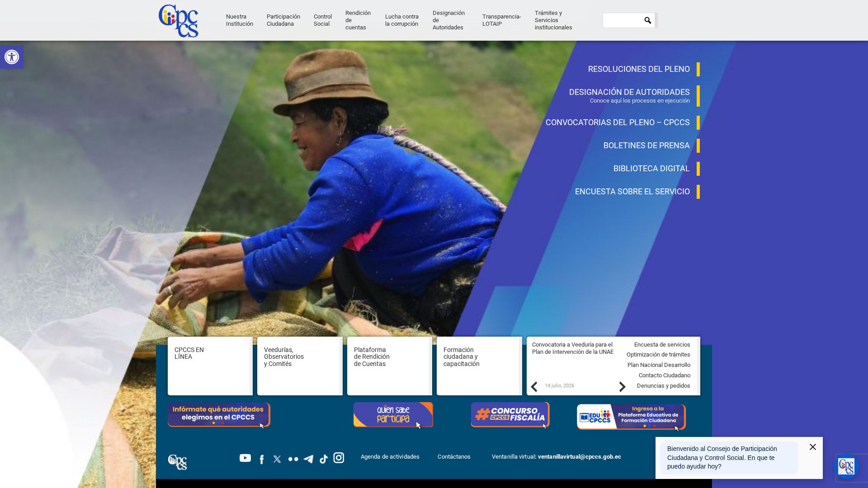Open the Flickr social icon
Image resolution: width=868 pixels, height=488 pixels.
coord(293,459)
